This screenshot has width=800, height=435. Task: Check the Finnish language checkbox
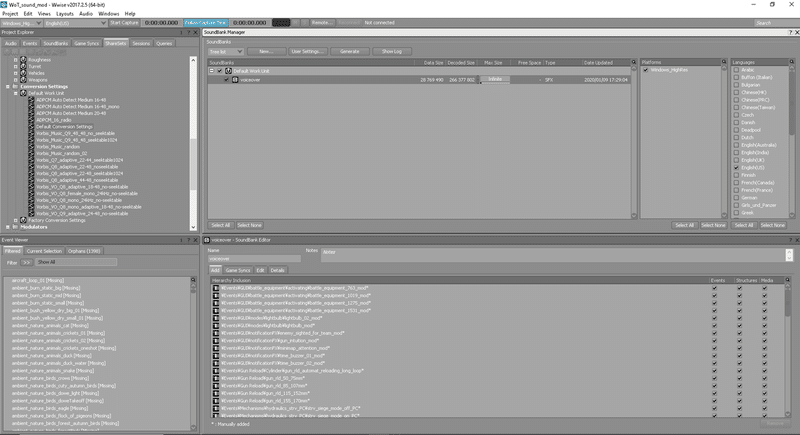coord(736,175)
